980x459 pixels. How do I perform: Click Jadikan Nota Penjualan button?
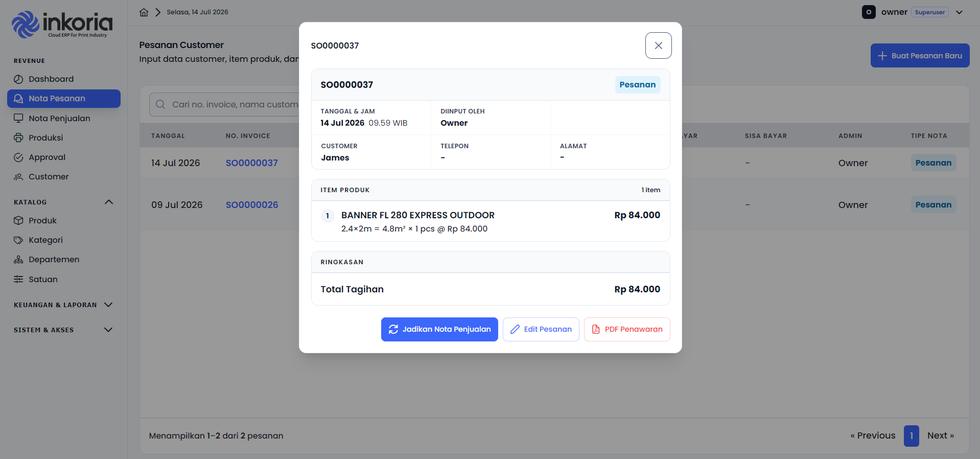tap(439, 329)
